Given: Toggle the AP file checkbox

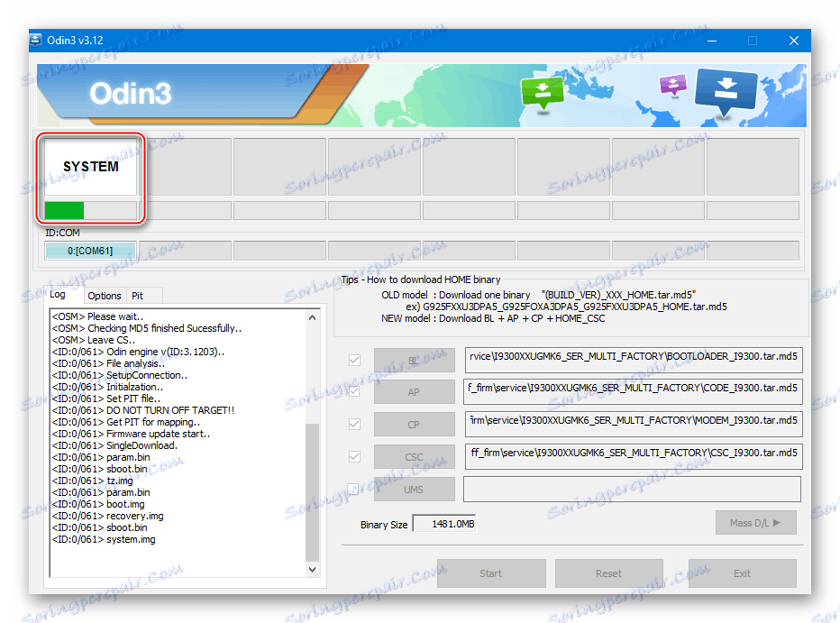Looking at the screenshot, I should (354, 391).
